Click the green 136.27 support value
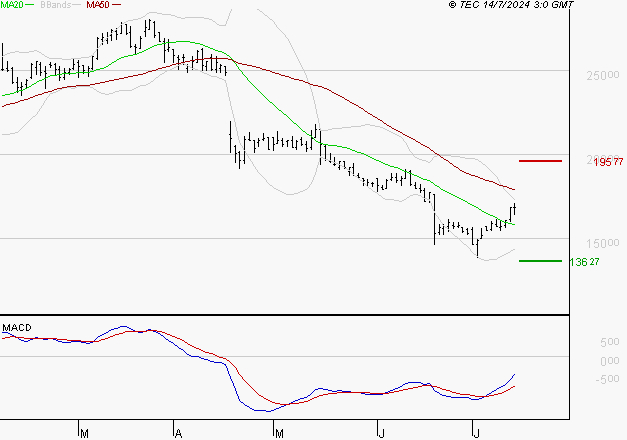 [584, 262]
